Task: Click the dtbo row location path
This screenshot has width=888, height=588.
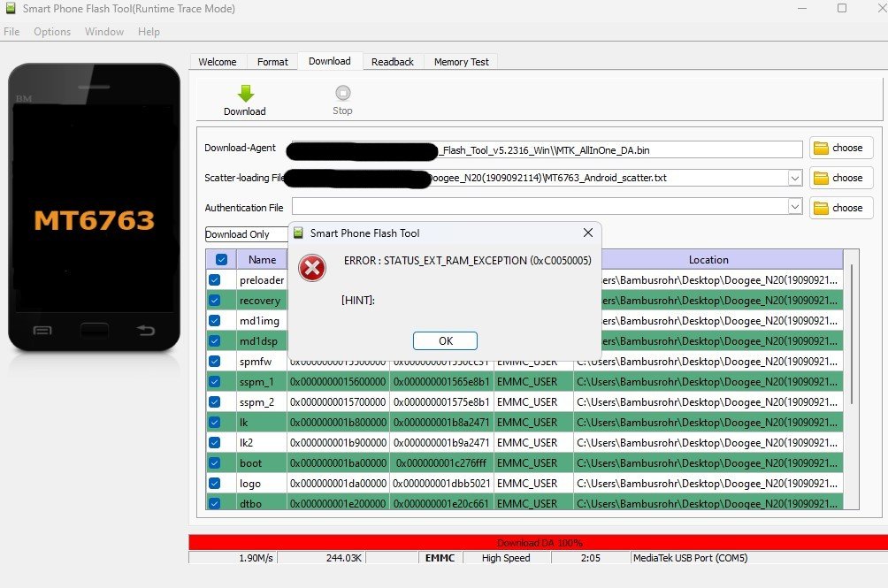Action: [708, 503]
